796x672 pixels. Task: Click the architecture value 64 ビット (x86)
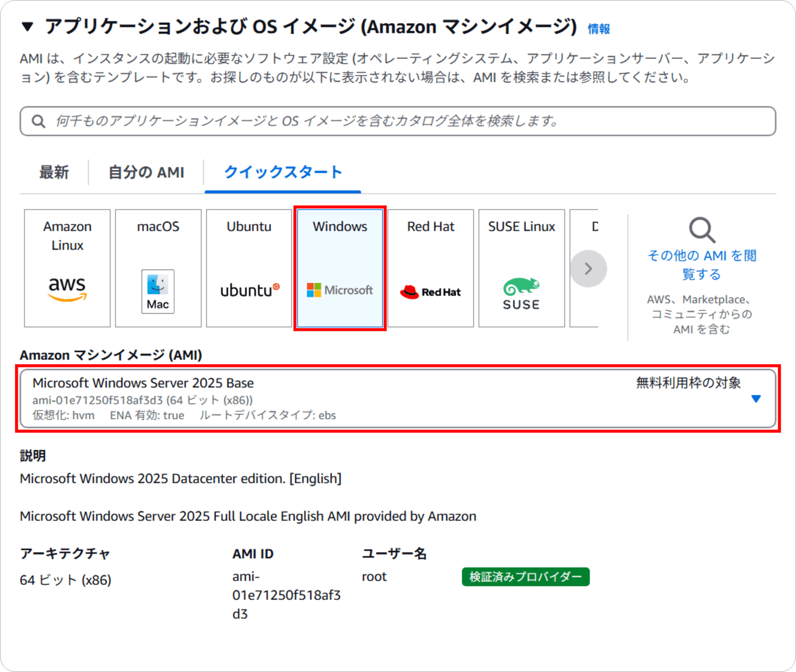click(x=66, y=580)
